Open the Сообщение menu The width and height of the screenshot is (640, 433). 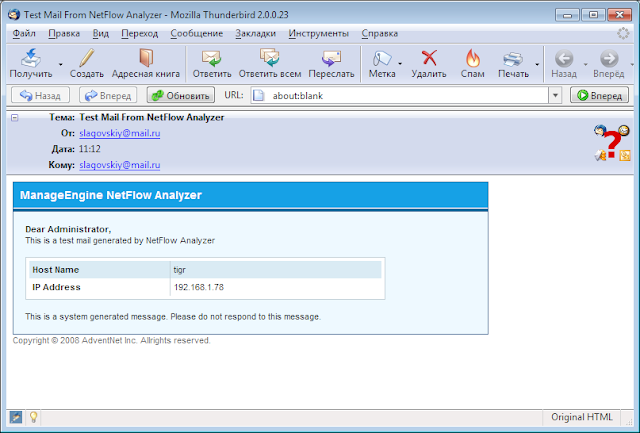point(197,33)
